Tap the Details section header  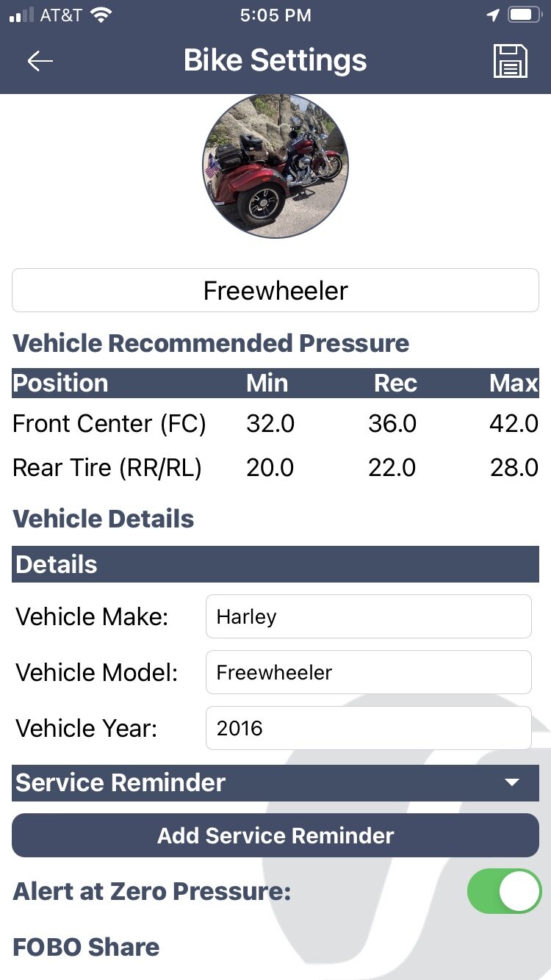pos(275,564)
